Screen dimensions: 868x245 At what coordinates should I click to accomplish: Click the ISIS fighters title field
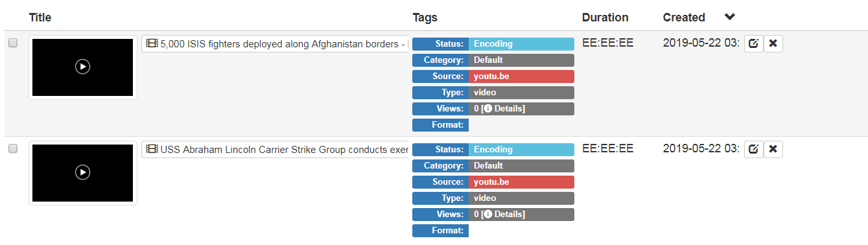point(275,44)
